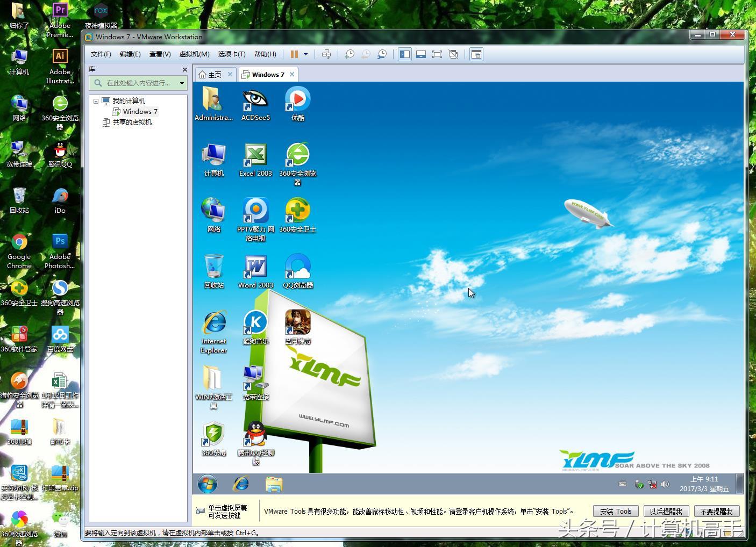Open the 虚拟机(M) menu
Viewport: 756px width, 547px height.
coord(194,54)
